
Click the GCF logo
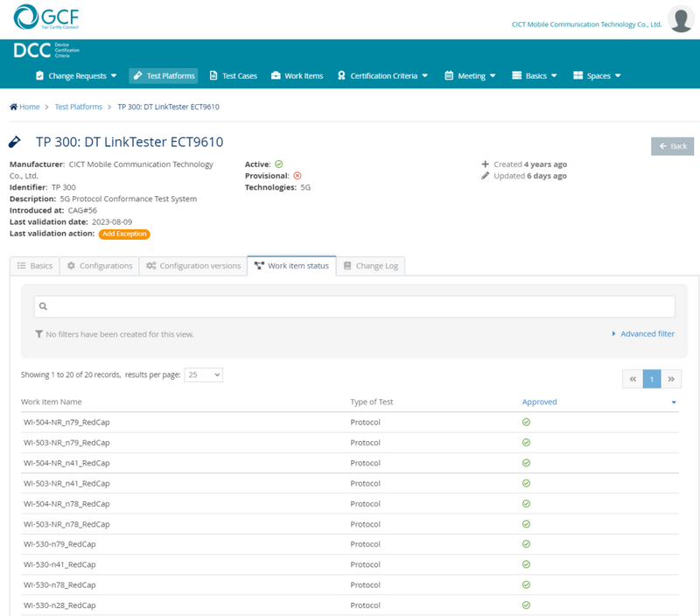tap(47, 17)
